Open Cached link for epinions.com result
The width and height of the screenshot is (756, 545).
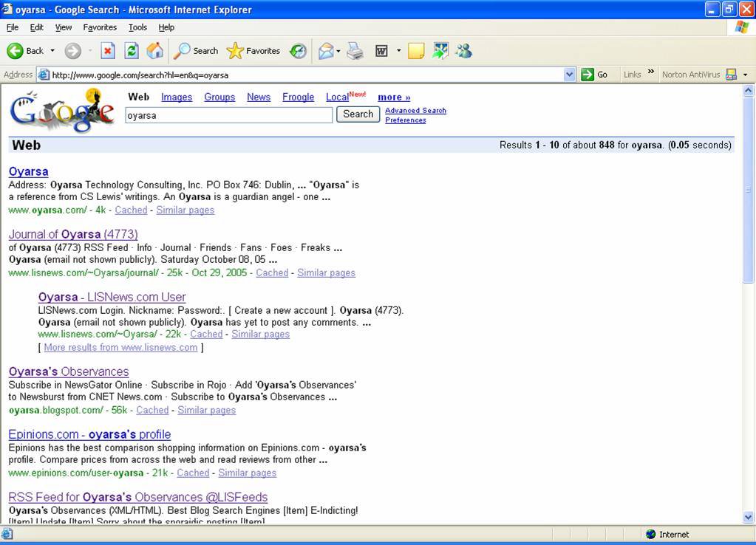pyautogui.click(x=193, y=473)
